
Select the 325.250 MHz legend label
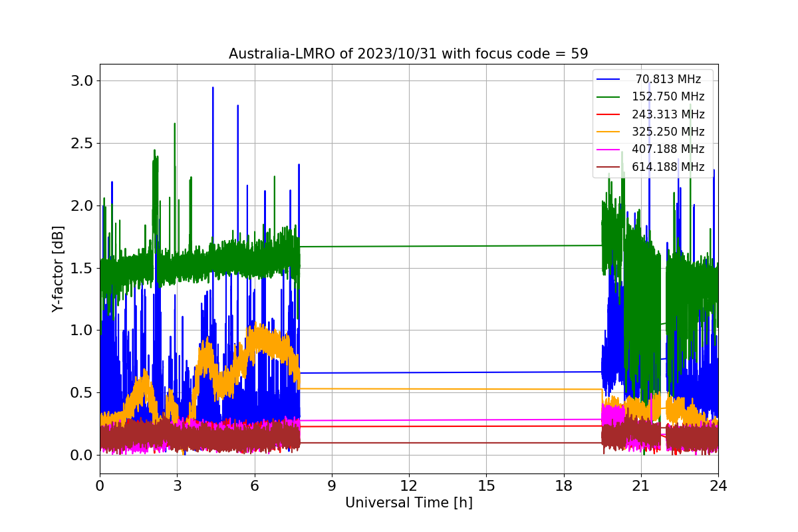click(x=668, y=132)
